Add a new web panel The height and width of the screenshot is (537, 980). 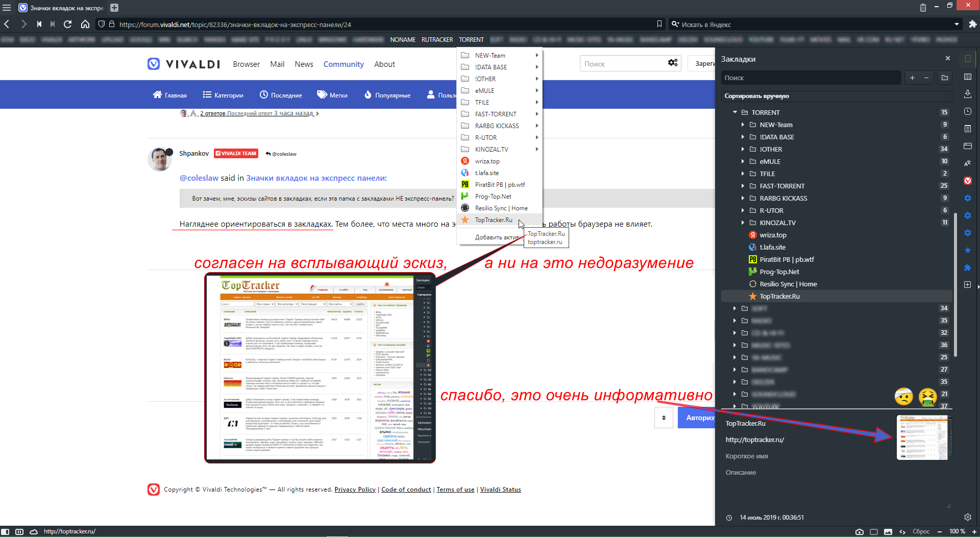967,284
